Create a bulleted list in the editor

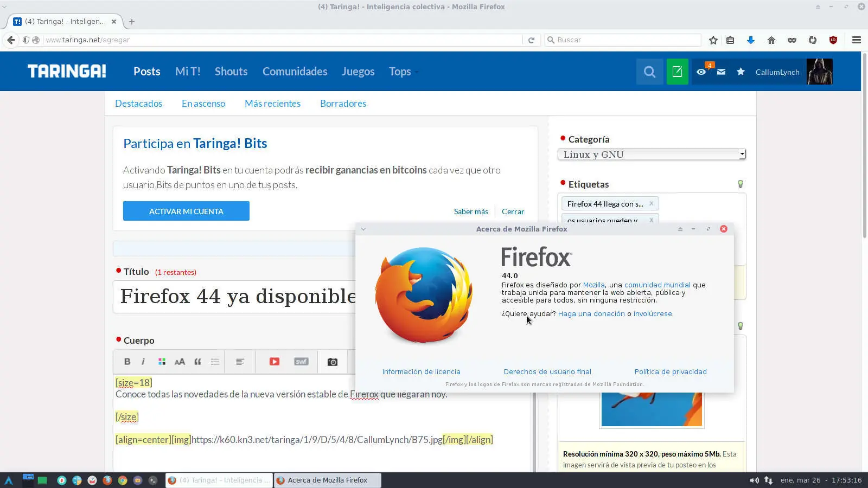(x=215, y=361)
